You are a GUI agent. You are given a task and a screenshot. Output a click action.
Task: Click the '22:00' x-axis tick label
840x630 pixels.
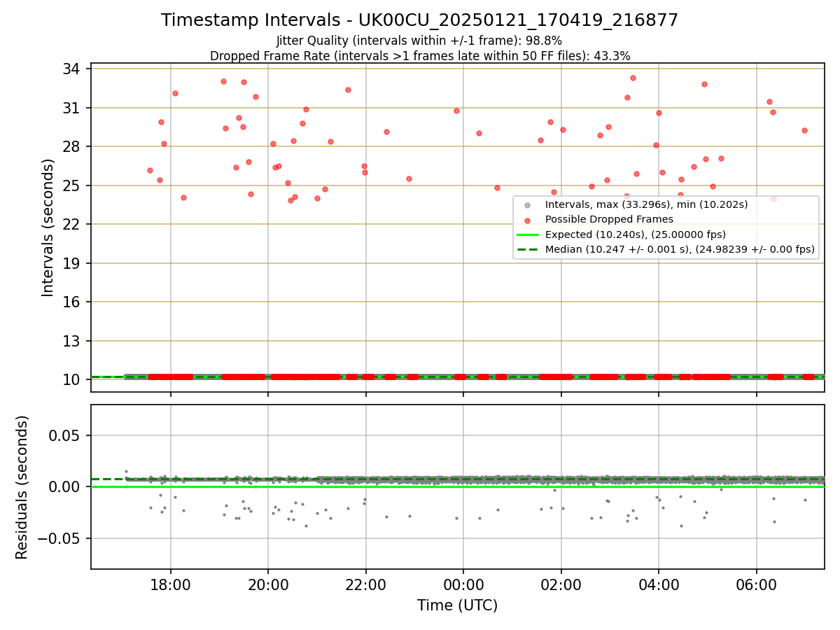366,586
